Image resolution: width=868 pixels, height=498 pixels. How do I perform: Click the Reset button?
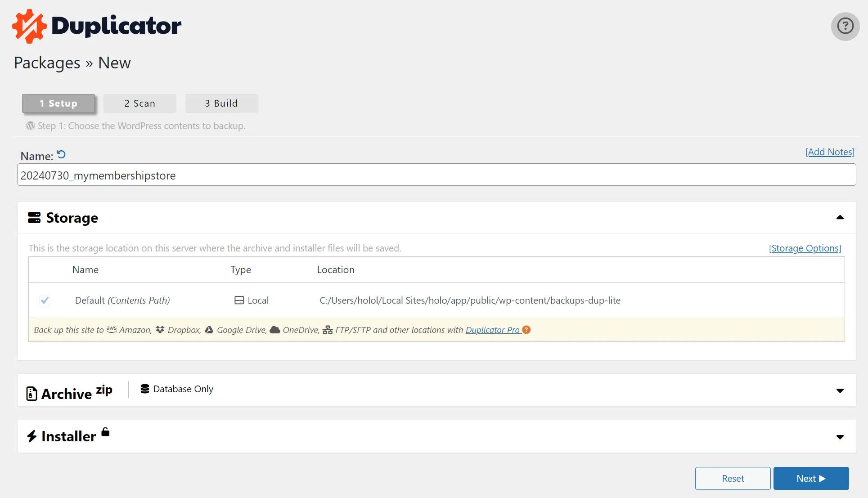pos(733,478)
